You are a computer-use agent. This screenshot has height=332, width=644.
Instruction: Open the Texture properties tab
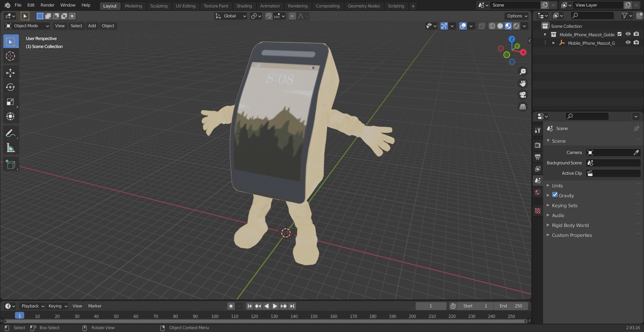click(x=537, y=211)
